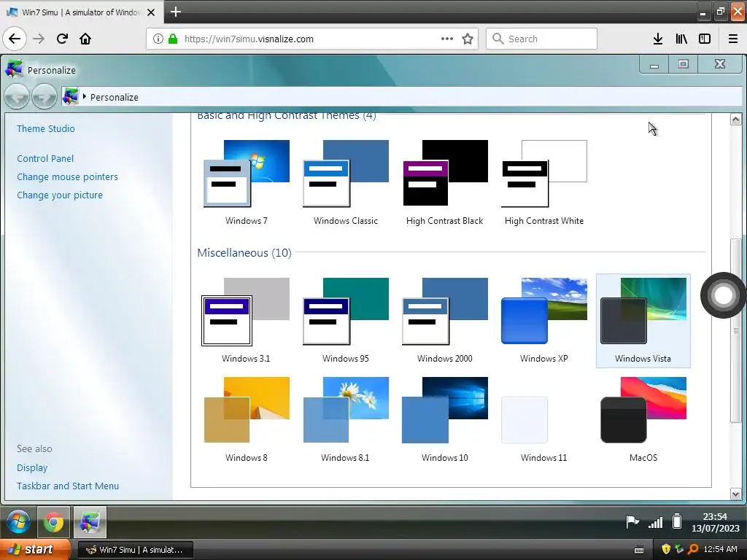The height and width of the screenshot is (560, 747).
Task: Click the battery tray icon
Action: pos(677,521)
